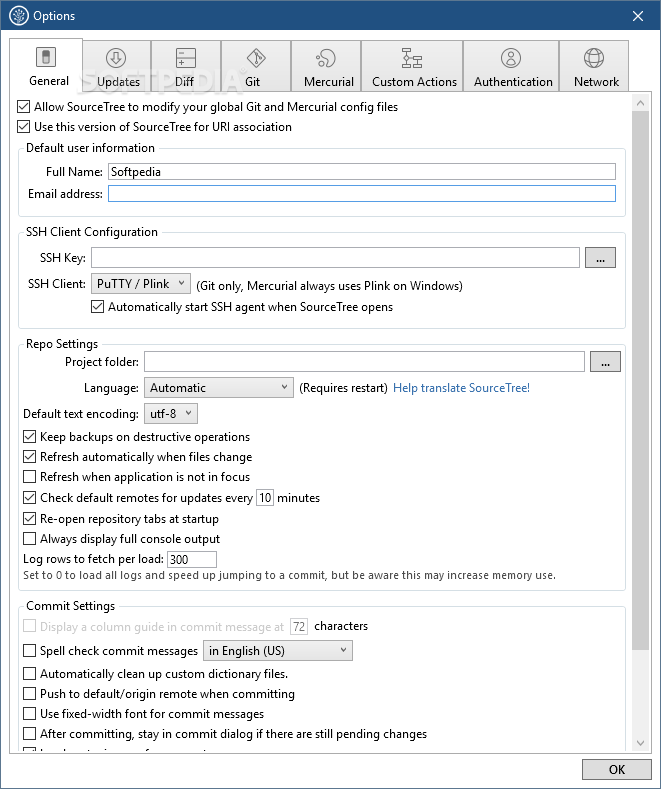Click the scrollbar down arrow
The width and height of the screenshot is (661, 789).
pos(640,743)
